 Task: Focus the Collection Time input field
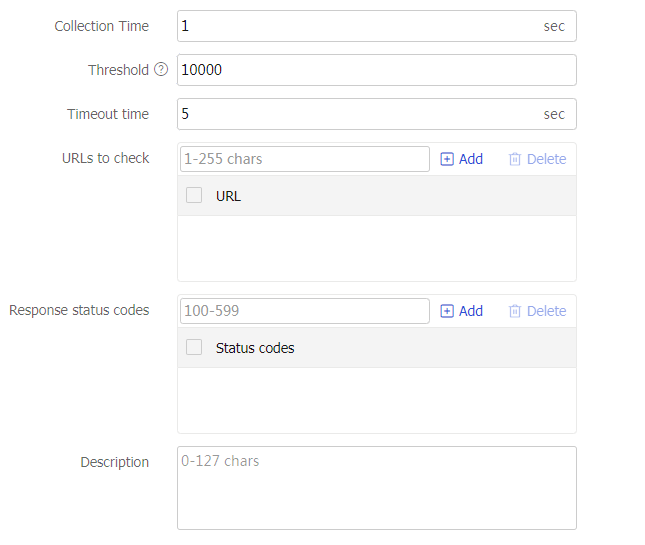click(355, 26)
